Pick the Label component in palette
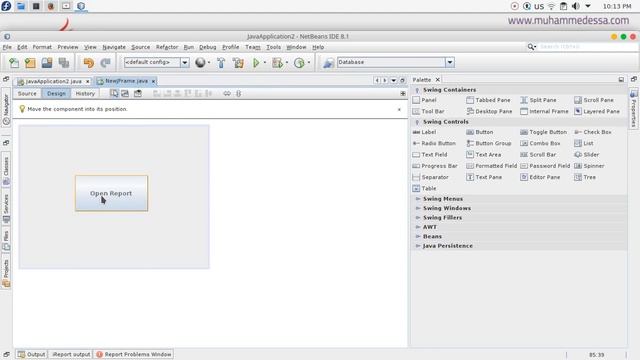The image size is (640, 360). pyautogui.click(x=424, y=132)
